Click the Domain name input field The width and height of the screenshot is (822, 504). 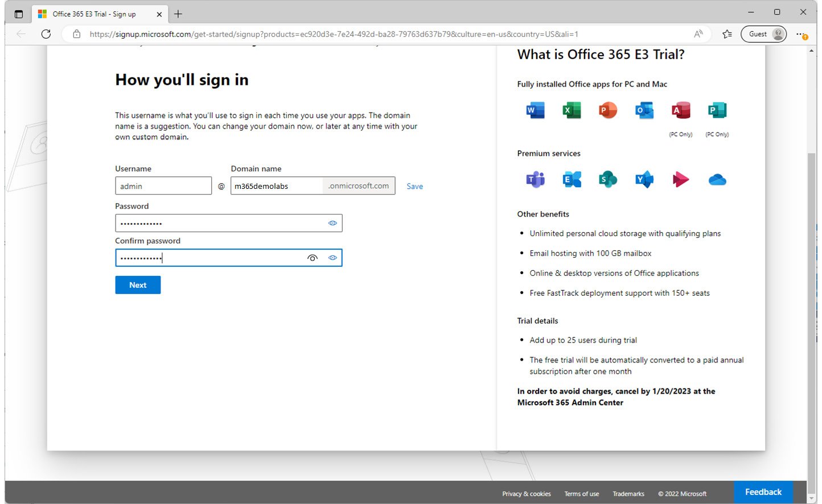[277, 186]
